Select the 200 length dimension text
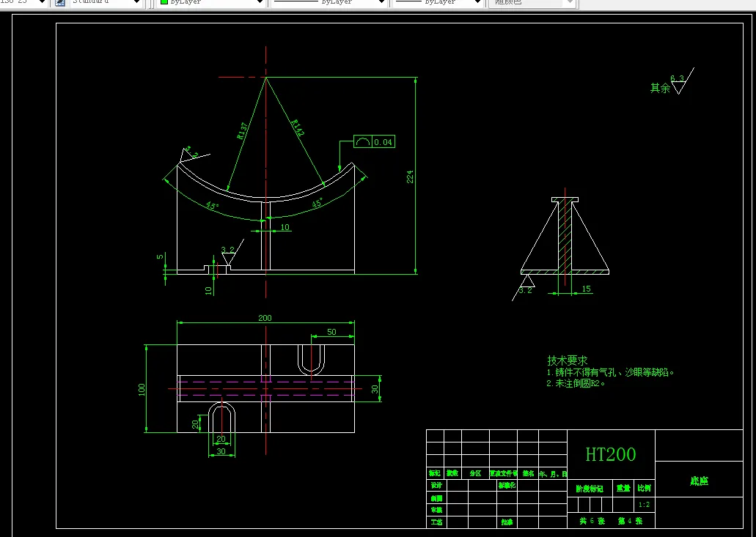This screenshot has height=537, width=756. [x=265, y=318]
